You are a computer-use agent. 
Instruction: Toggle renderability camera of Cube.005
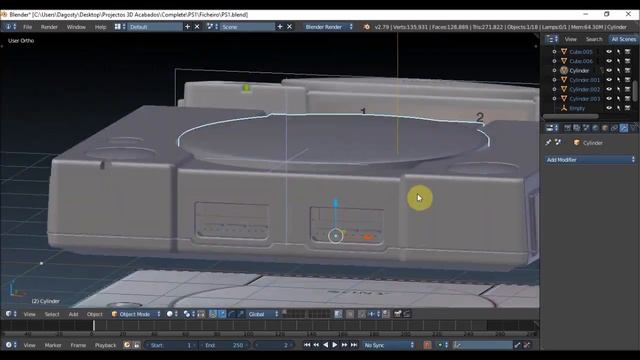[628, 52]
